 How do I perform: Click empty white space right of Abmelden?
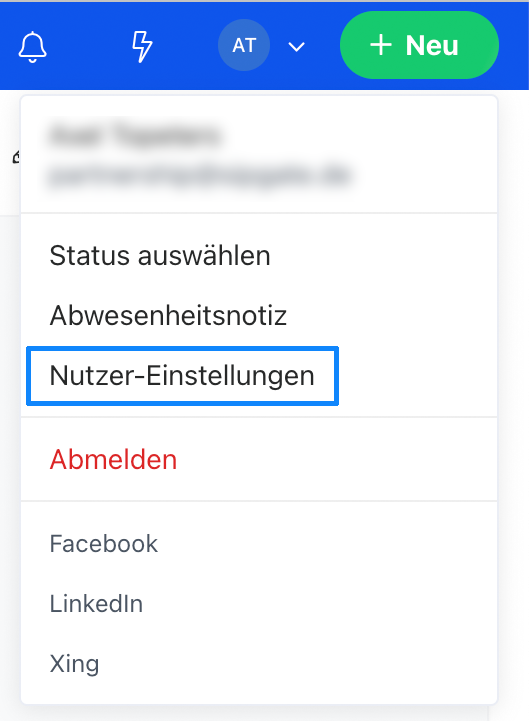[x=336, y=459]
